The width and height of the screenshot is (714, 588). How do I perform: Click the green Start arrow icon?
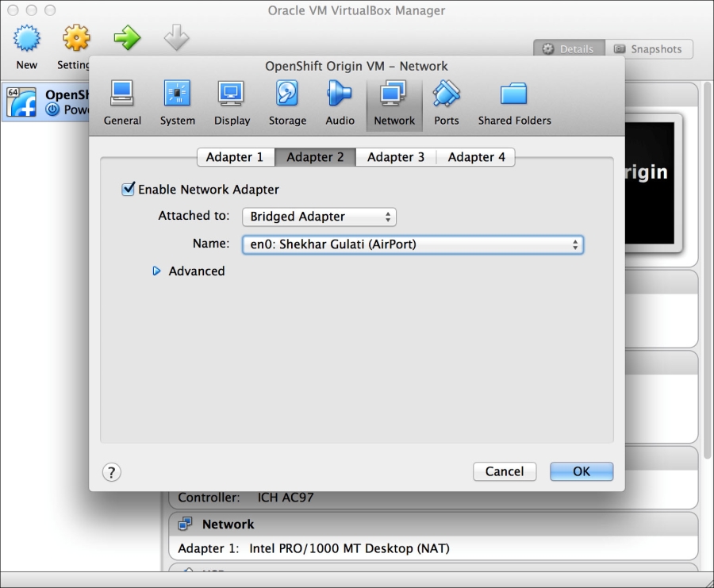pyautogui.click(x=126, y=38)
